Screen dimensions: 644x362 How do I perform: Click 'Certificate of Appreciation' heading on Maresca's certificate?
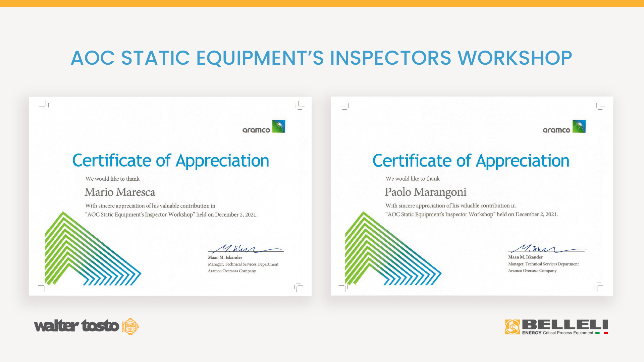click(171, 161)
